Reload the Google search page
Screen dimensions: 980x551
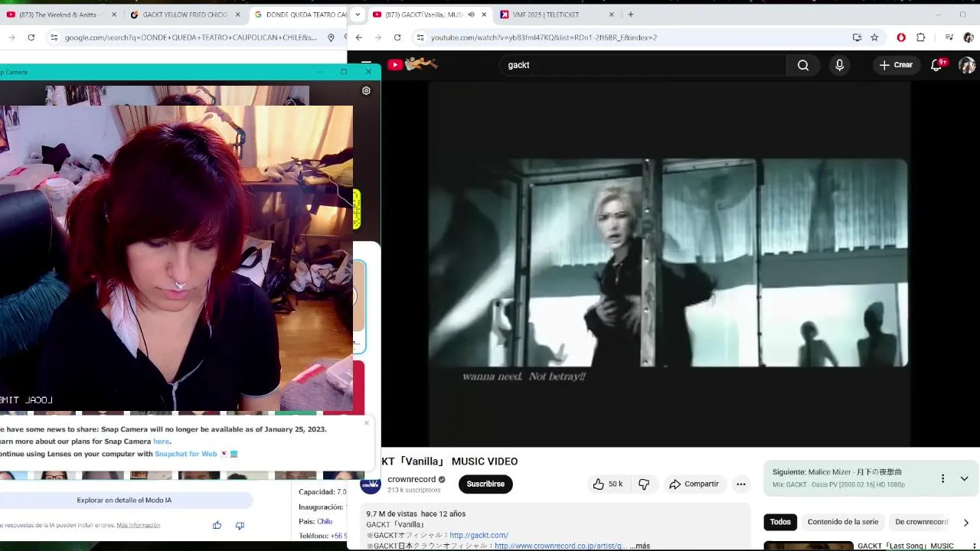coord(31,37)
